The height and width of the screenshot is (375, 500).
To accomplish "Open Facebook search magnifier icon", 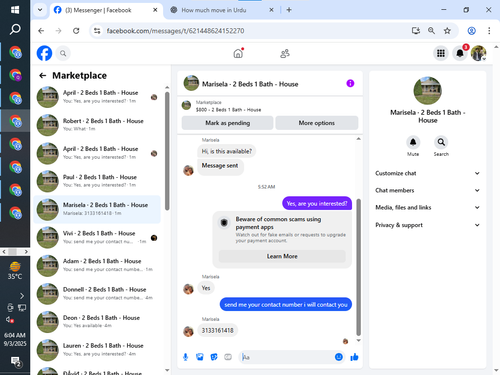I will [63, 53].
